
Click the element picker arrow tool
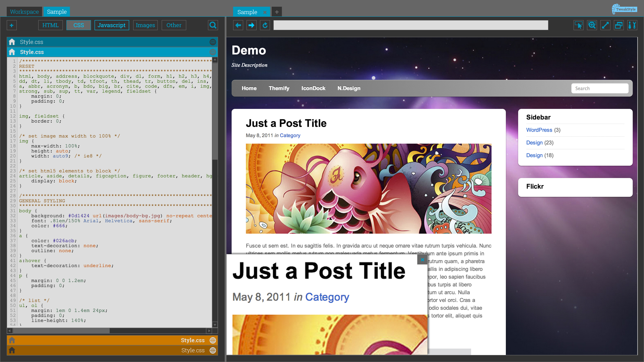click(578, 25)
